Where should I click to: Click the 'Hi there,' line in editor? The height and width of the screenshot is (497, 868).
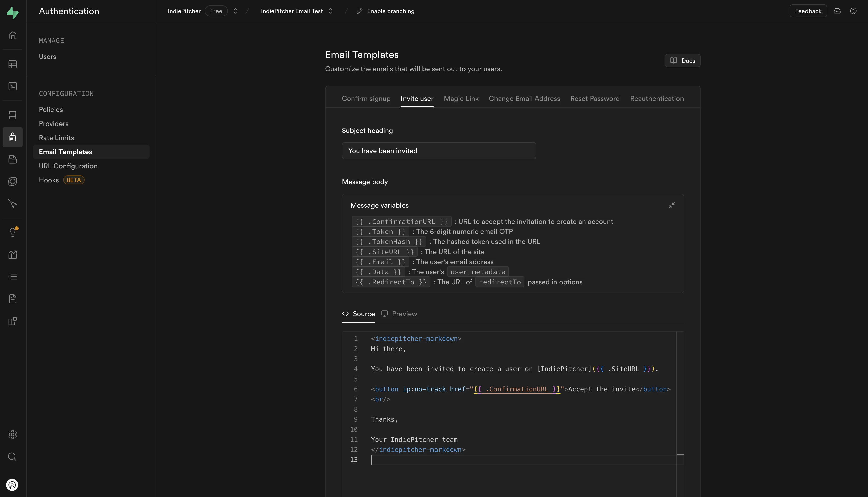pyautogui.click(x=388, y=349)
